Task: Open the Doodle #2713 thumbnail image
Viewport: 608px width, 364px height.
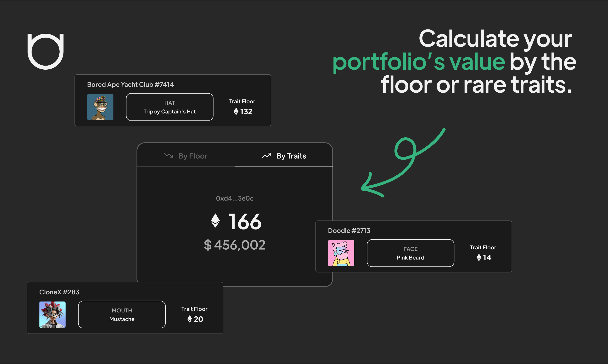Action: point(341,253)
